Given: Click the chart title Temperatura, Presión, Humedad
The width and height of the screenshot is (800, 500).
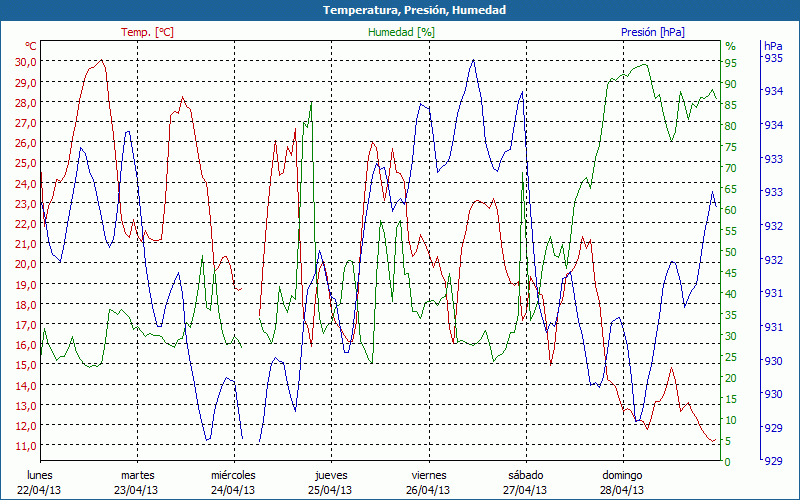Looking at the screenshot, I should pos(400,10).
